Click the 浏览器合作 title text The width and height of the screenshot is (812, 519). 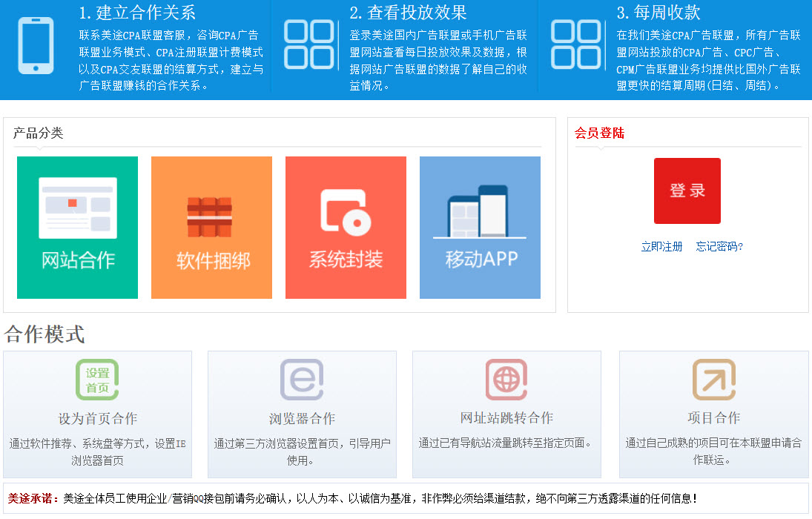point(302,418)
